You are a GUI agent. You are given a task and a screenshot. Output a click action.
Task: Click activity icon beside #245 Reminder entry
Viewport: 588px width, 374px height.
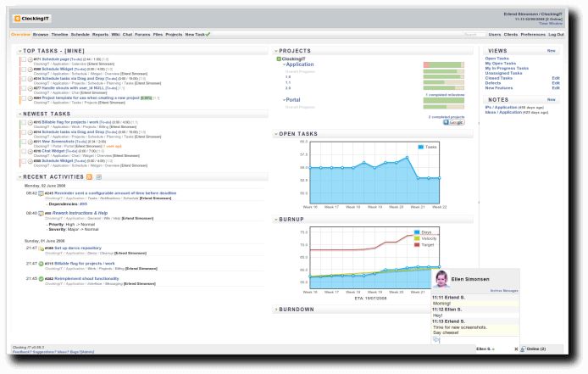pyautogui.click(x=41, y=193)
